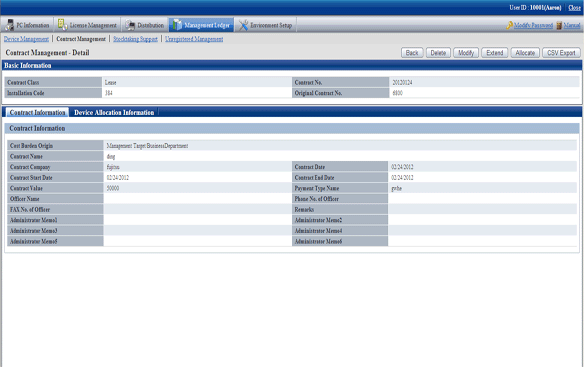Delete this contract using Delete button
Viewport: 584px width, 367px height.
[438, 53]
